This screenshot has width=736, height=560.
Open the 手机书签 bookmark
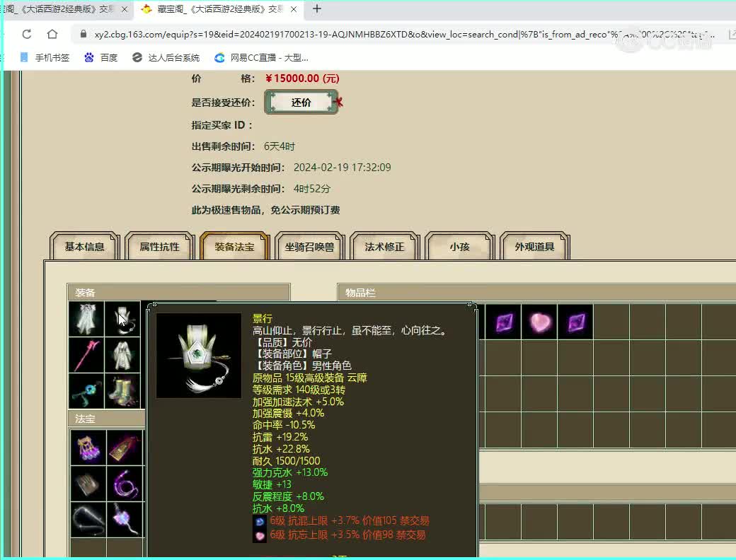[45, 58]
